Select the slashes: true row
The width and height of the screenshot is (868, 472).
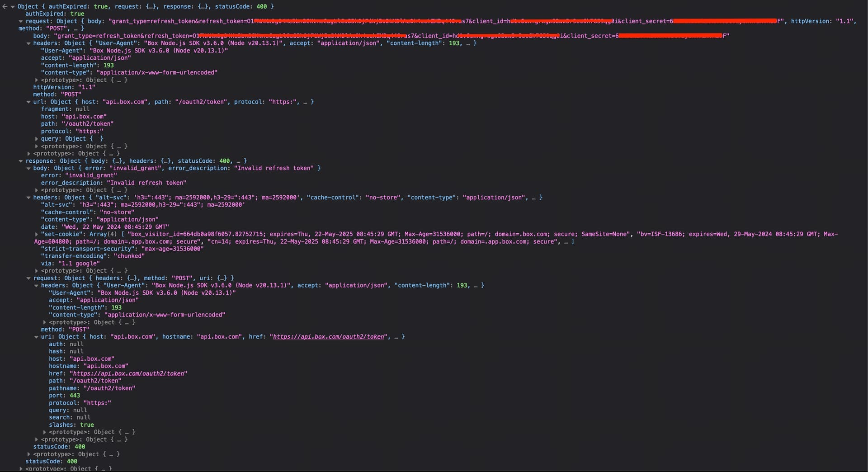tap(71, 425)
